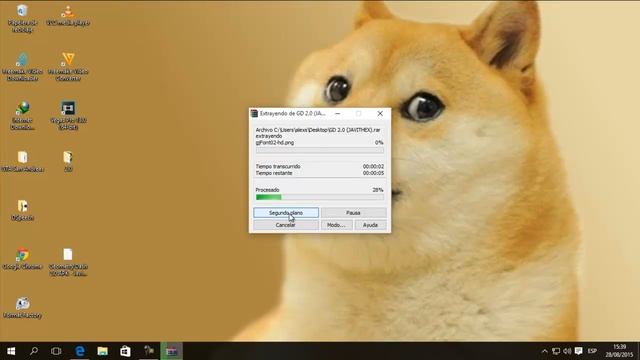Select the Format Factory desktop icon
The image size is (640, 360).
tap(22, 308)
